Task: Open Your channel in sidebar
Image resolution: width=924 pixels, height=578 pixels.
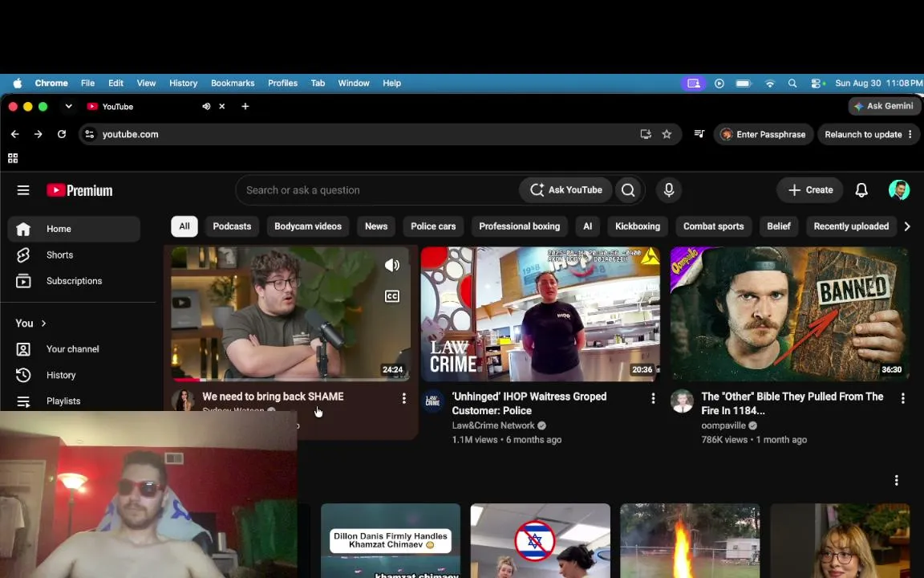Action: [x=75, y=349]
